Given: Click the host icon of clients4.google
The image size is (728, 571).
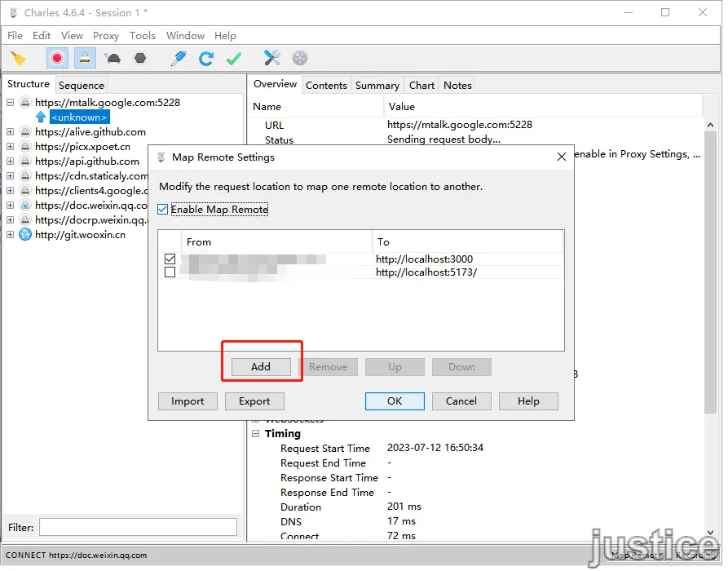Looking at the screenshot, I should (25, 191).
